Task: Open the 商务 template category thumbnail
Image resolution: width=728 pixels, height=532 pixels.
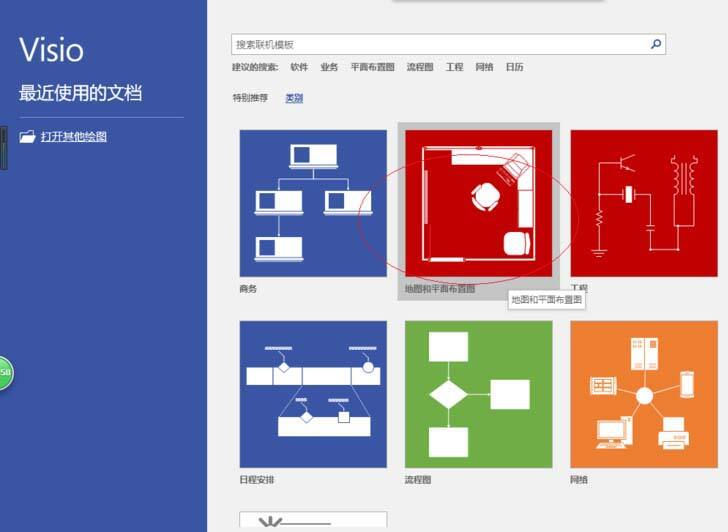Action: click(313, 203)
